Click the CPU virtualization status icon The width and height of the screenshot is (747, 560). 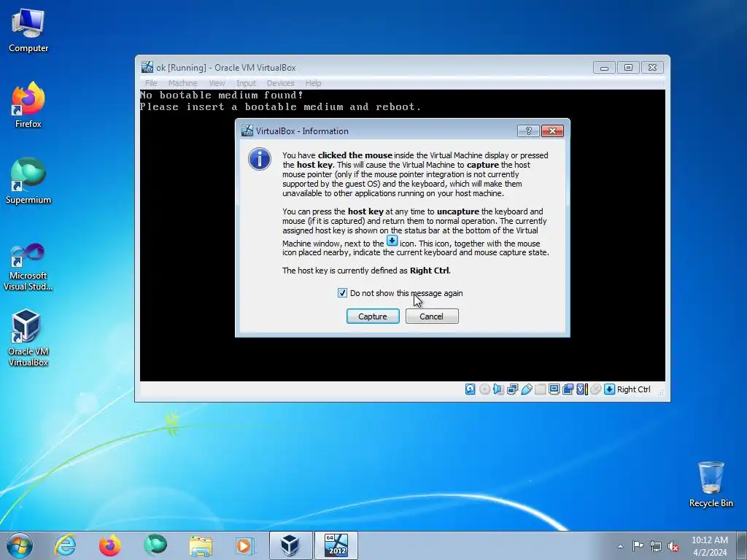(x=581, y=389)
